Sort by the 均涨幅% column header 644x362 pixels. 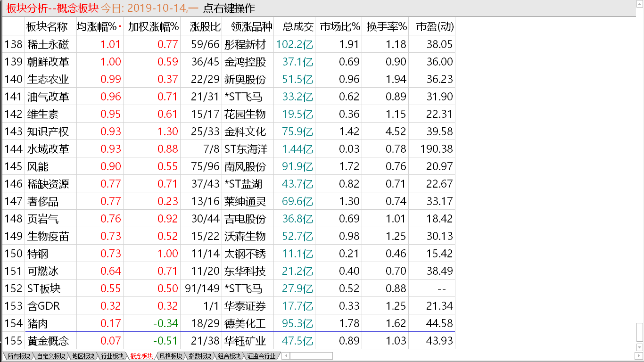(x=97, y=26)
